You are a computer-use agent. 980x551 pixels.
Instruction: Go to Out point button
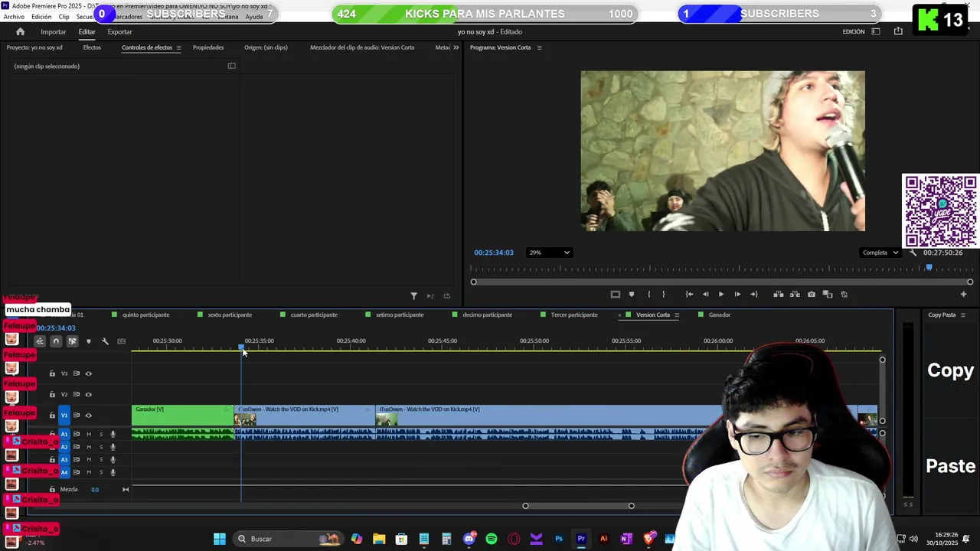click(754, 294)
